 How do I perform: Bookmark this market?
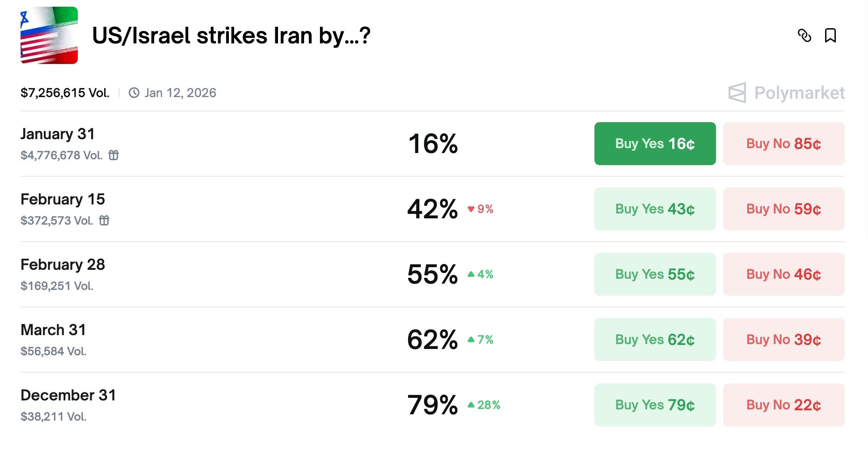(x=830, y=36)
